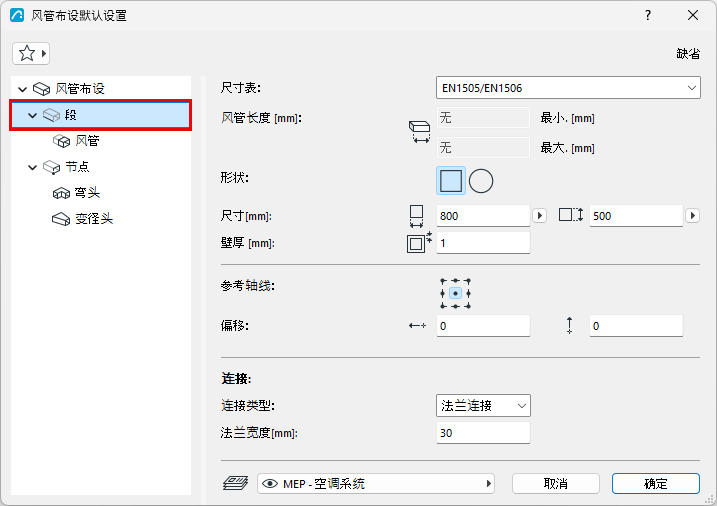717x506 pixels.
Task: Click the horizontal offset arrow icon
Action: pos(417,325)
